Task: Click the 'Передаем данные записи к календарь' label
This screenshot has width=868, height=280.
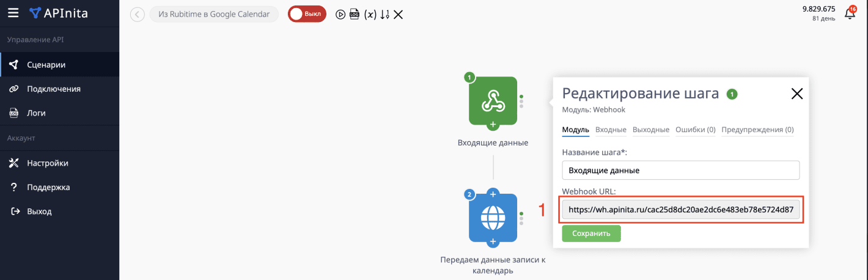Action: tap(493, 265)
